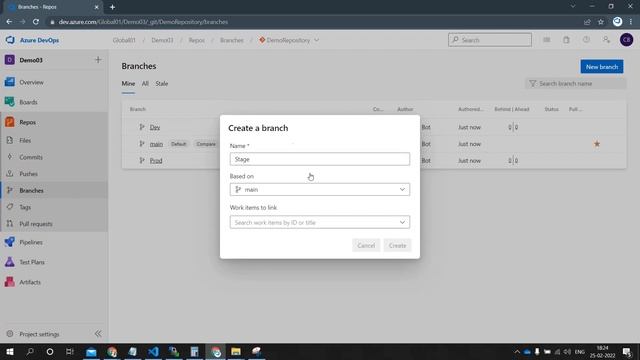Select Branches in Repos sidebar
Image resolution: width=640 pixels, height=360 pixels.
tap(31, 191)
